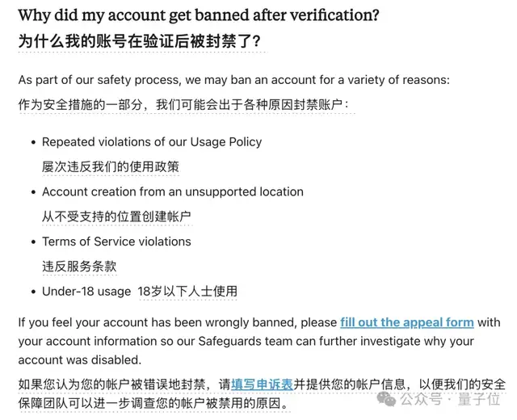Screen dimensions: 517x420
Task: Click the "Under-18 usage" text
Action: [x=85, y=292]
